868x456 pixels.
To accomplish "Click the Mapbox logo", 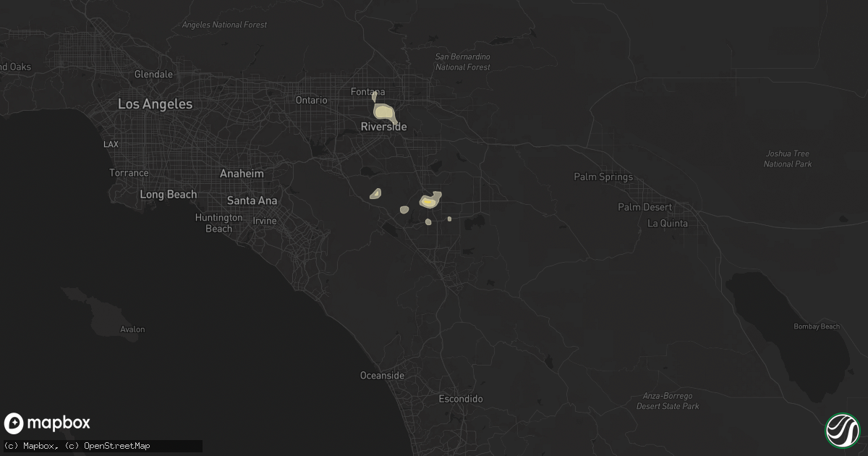I will click(48, 423).
